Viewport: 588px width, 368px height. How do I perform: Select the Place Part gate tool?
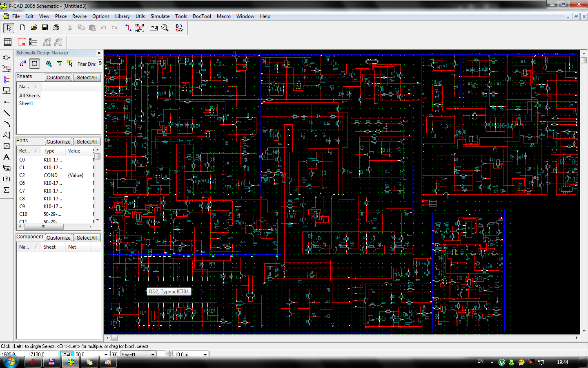tap(7, 58)
